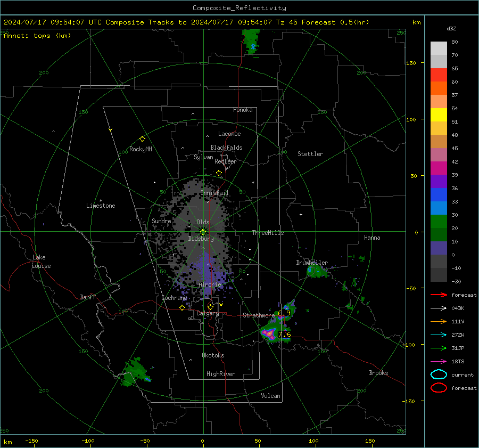Click the 'Annot: tops (km)' annotation text
Image resolution: width=479 pixels, height=448 pixels.
point(37,36)
